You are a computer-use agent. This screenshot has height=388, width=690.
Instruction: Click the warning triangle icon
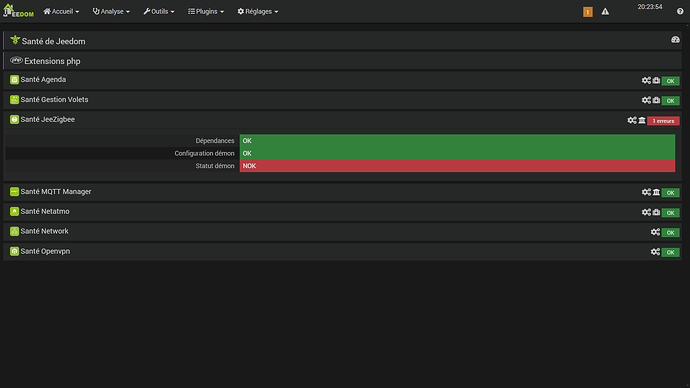606,12
